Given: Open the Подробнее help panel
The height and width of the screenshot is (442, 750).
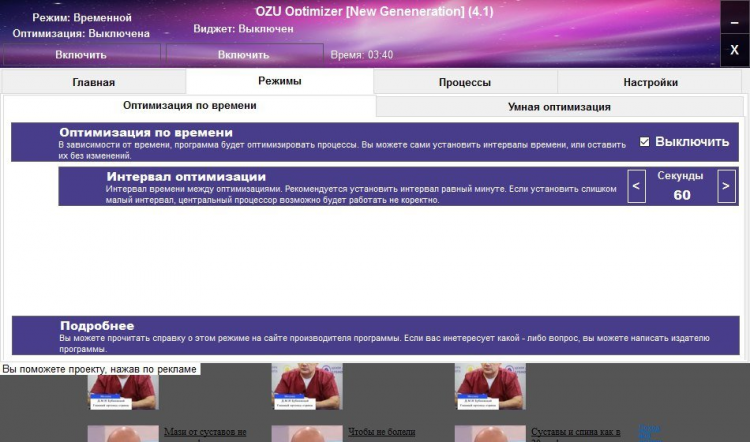Looking at the screenshot, I should tap(375, 335).
